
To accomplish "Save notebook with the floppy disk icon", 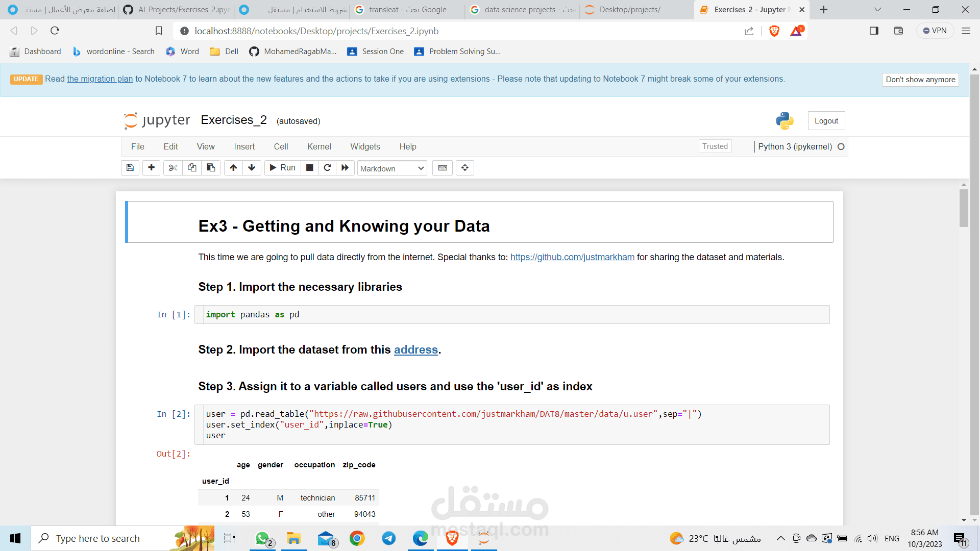I will pyautogui.click(x=130, y=168).
